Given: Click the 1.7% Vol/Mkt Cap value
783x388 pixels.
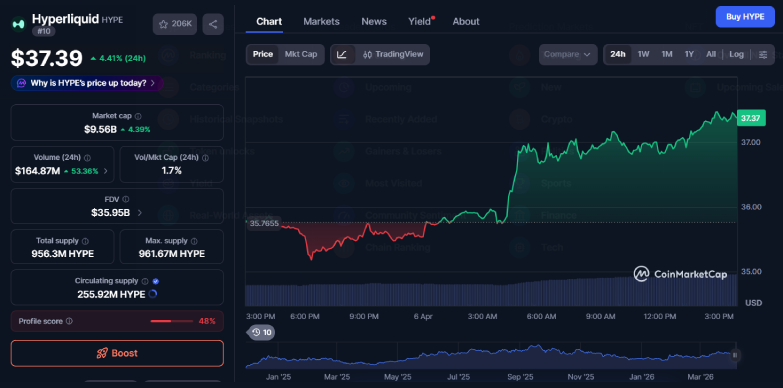Looking at the screenshot, I should coord(171,171).
